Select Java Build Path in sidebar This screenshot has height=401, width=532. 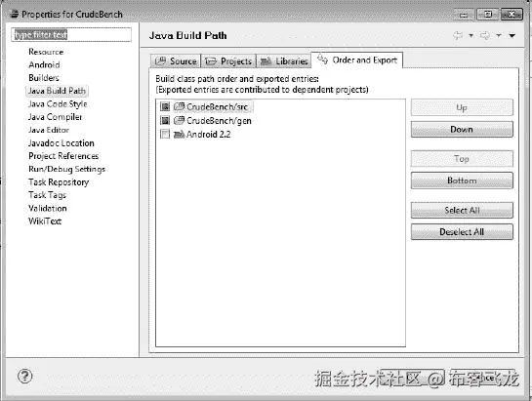point(57,91)
